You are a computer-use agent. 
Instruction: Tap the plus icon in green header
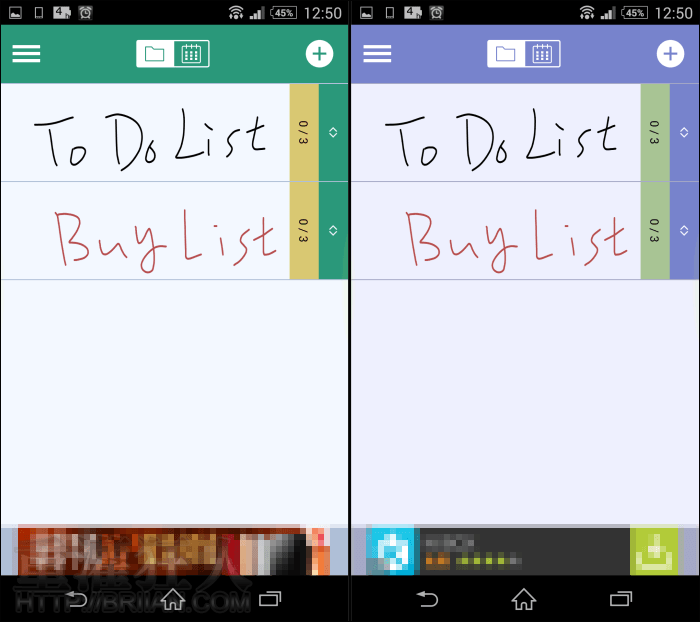click(319, 54)
